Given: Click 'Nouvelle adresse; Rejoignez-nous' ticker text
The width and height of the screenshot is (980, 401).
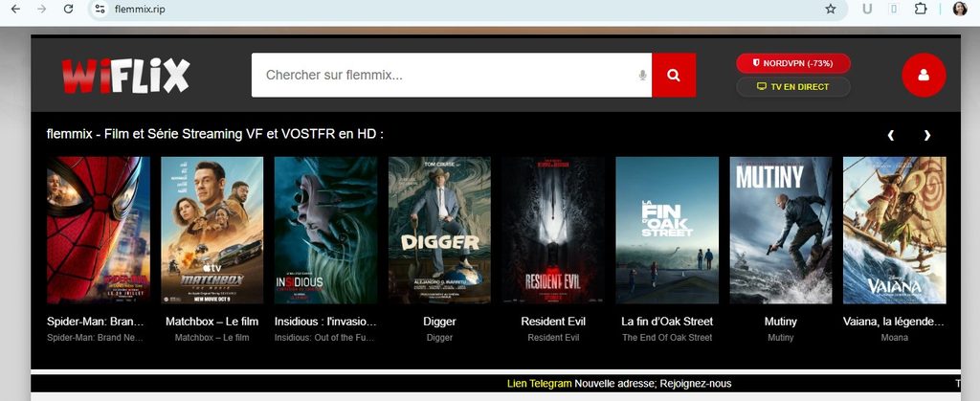Looking at the screenshot, I should click(653, 384).
